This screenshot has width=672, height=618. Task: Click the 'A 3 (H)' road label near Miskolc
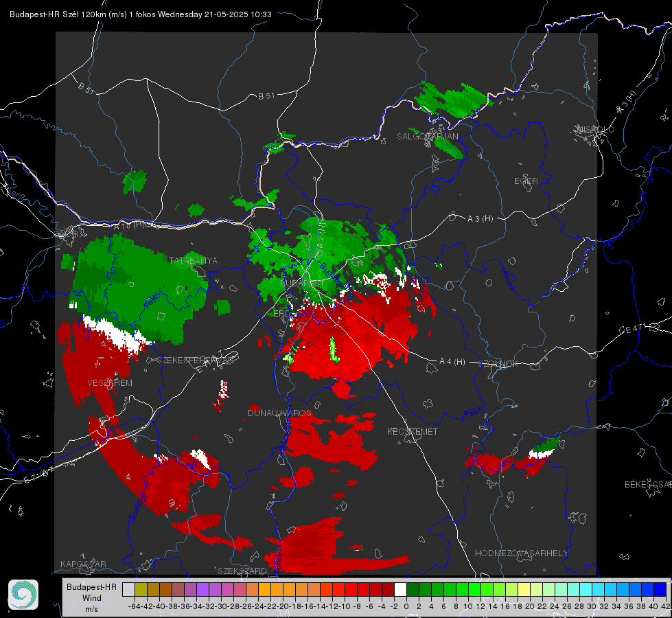[627, 102]
